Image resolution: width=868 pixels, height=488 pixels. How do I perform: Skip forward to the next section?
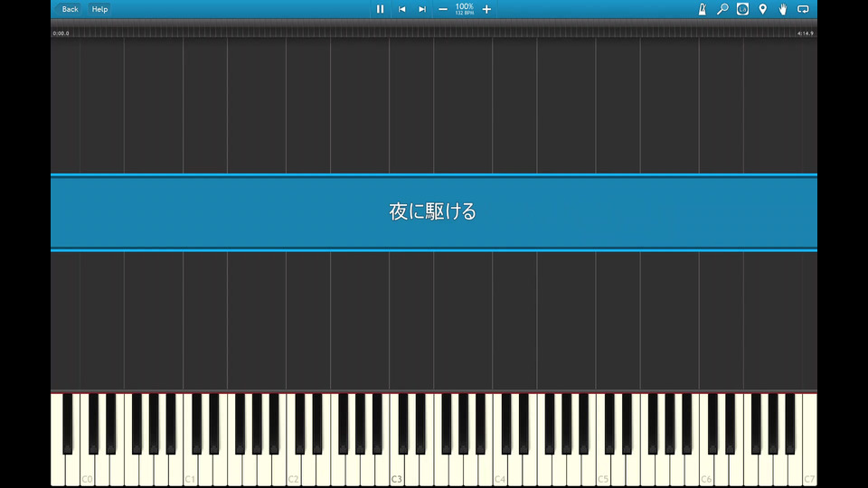click(422, 9)
